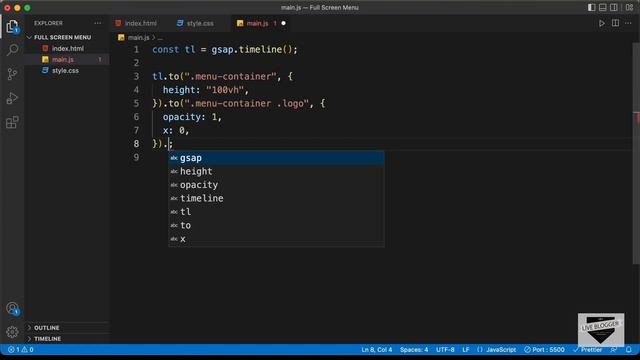Open the Manage gear settings icon
The image size is (640, 360).
click(12, 332)
